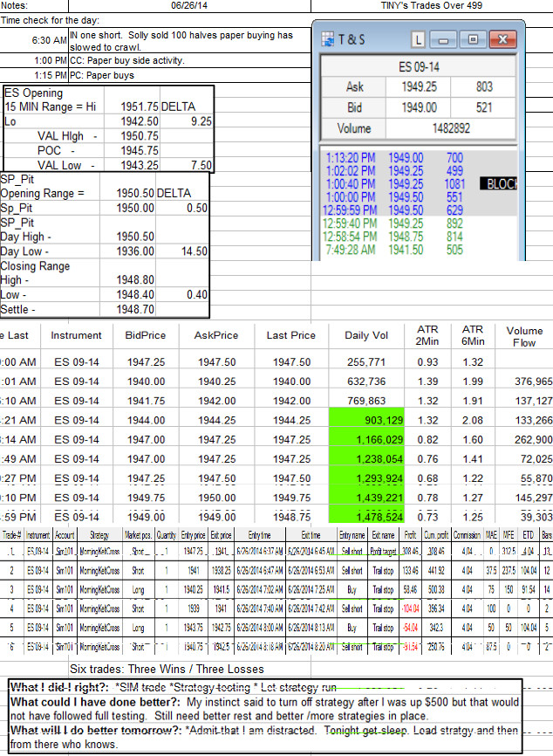Click the Instrument column header
Screen dimensions: 553x756
coord(76,335)
